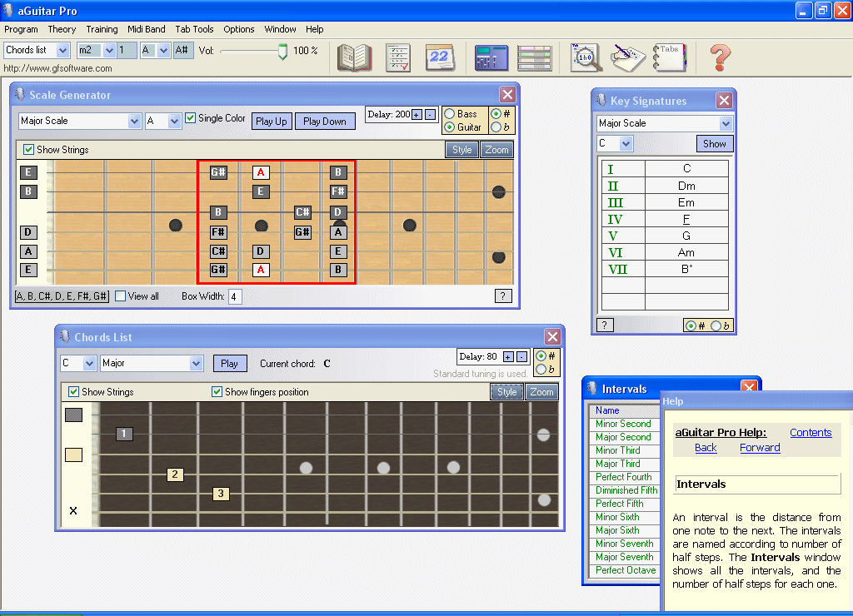This screenshot has height=616, width=853.
Task: Select the Guitar radio button
Action: 449,127
